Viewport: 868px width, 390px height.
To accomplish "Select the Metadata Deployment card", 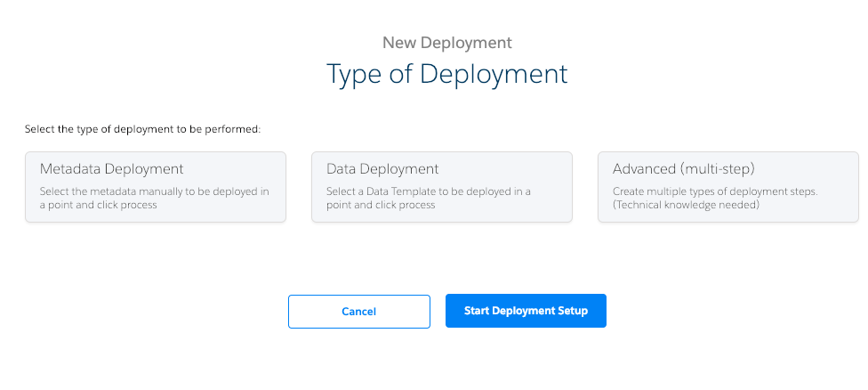I will pos(156,187).
